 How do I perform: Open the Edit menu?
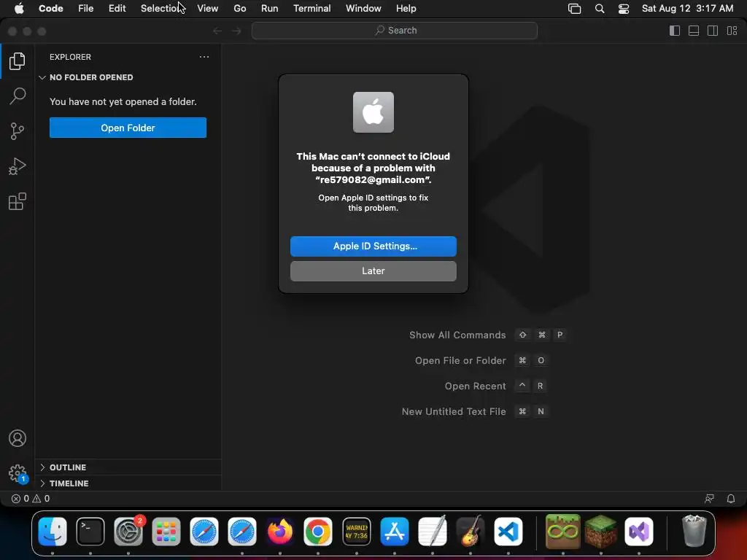[117, 9]
